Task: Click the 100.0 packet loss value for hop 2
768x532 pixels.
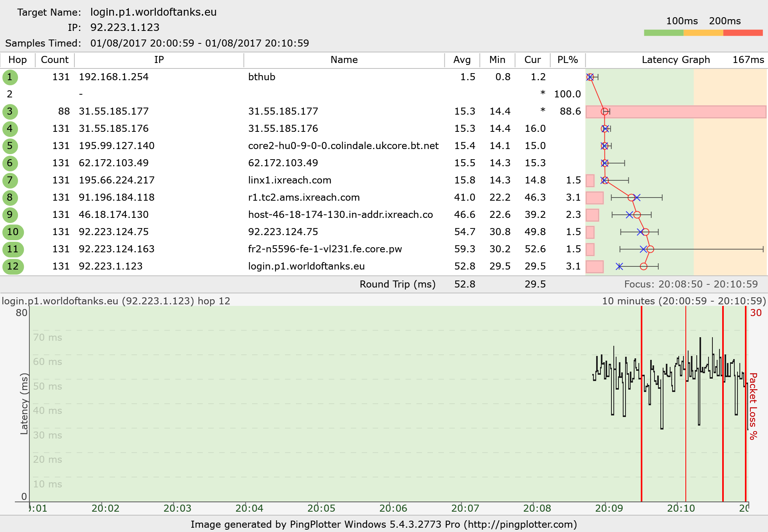Action: 567,94
